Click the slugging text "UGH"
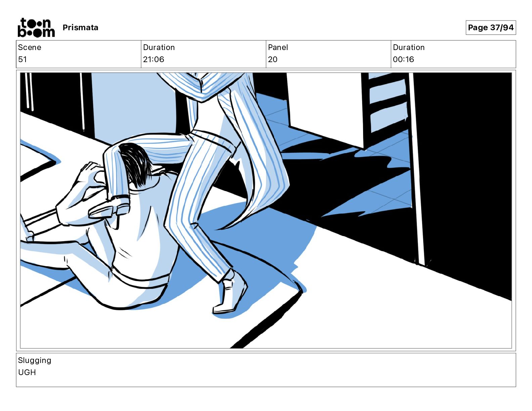Viewport: 532px width, 411px height. coord(27,372)
